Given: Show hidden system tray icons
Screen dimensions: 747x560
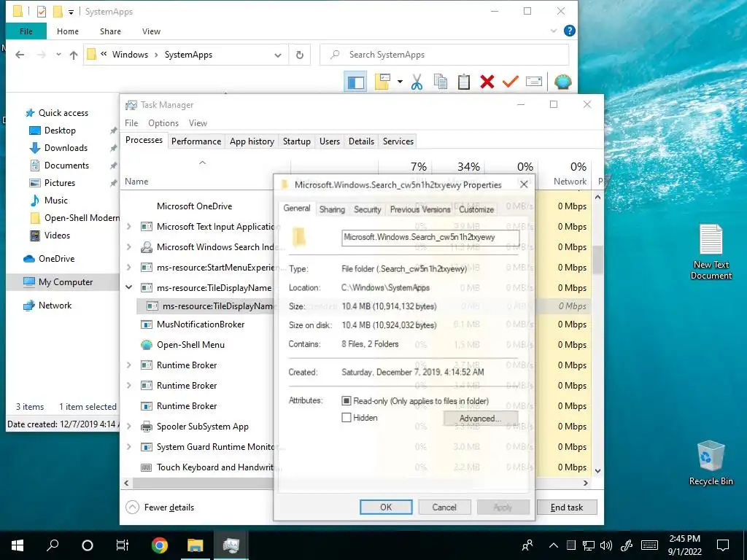Looking at the screenshot, I should pyautogui.click(x=553, y=545).
